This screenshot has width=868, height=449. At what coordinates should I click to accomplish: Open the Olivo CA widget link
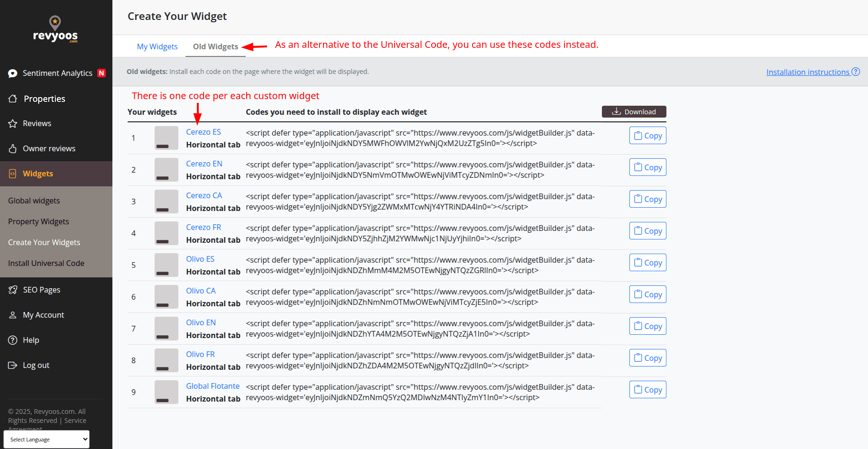tap(201, 291)
